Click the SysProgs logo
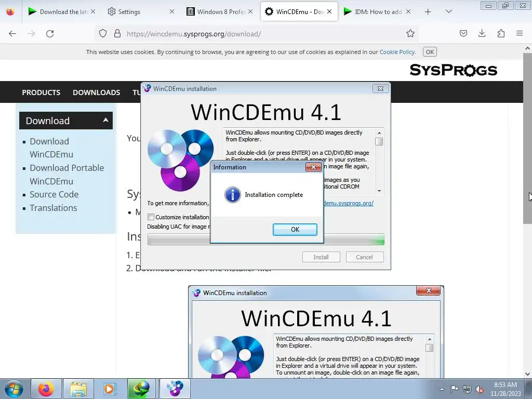This screenshot has width=532, height=399. click(x=453, y=70)
